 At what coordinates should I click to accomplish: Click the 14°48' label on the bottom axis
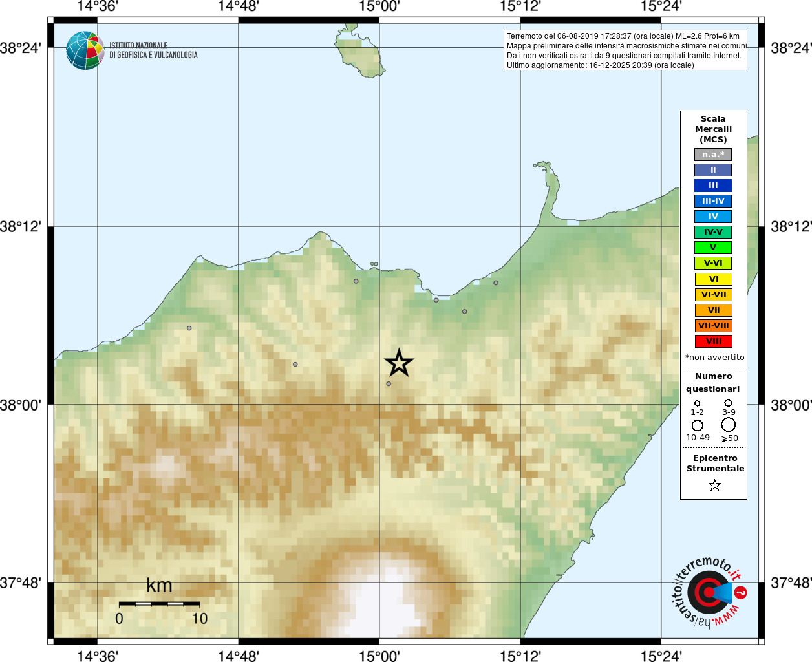pos(239,656)
